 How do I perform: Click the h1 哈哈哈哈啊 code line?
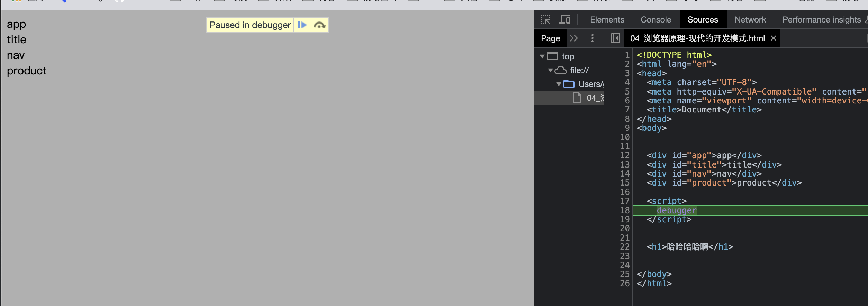click(690, 247)
